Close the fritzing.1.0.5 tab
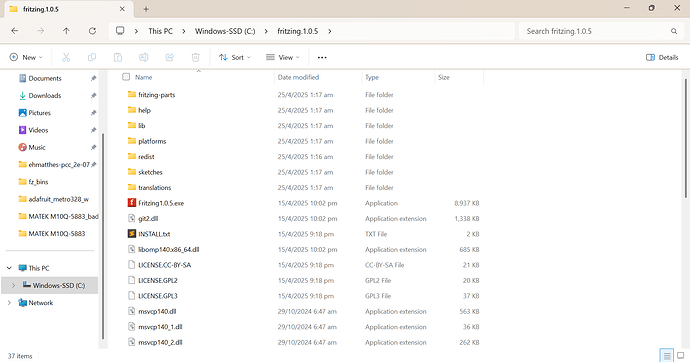 [122, 9]
